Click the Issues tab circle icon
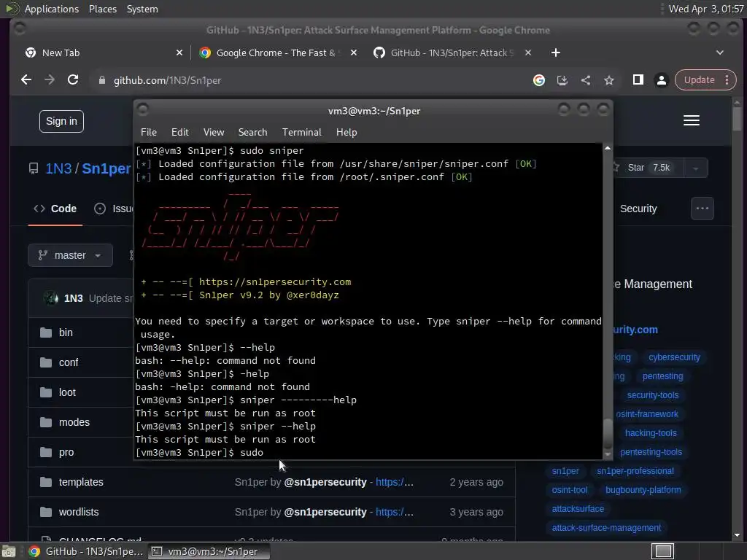747x560 pixels. (100, 209)
